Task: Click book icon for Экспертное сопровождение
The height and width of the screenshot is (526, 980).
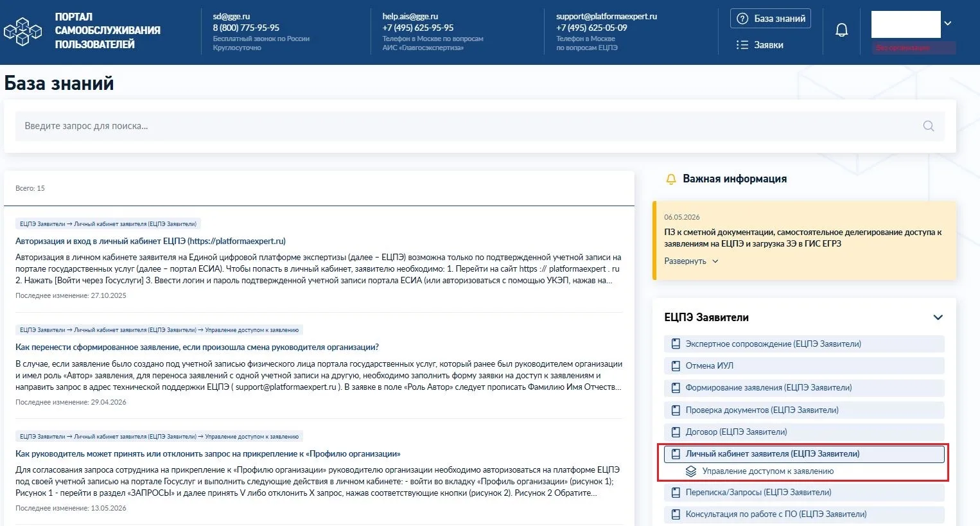Action: click(x=676, y=344)
